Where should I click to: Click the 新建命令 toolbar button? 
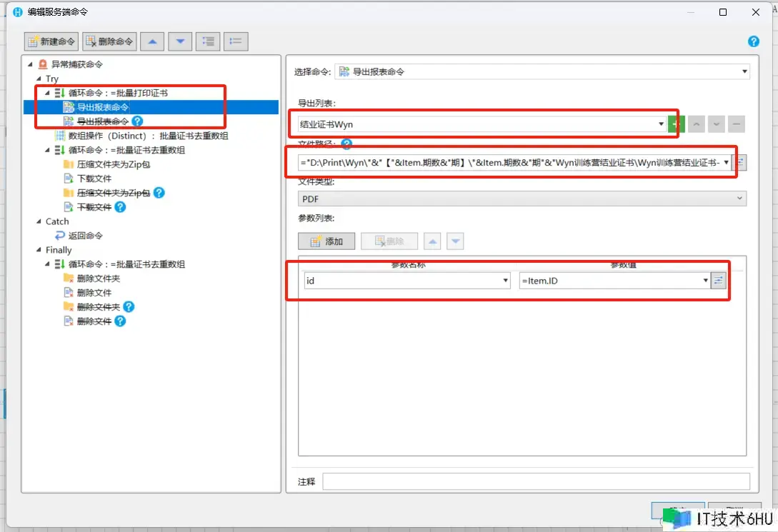(51, 41)
